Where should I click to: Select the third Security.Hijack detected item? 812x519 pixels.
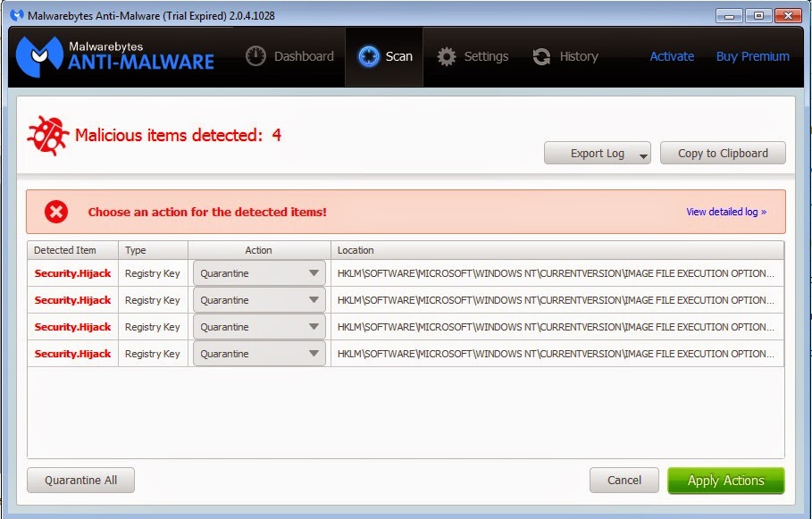pos(72,327)
